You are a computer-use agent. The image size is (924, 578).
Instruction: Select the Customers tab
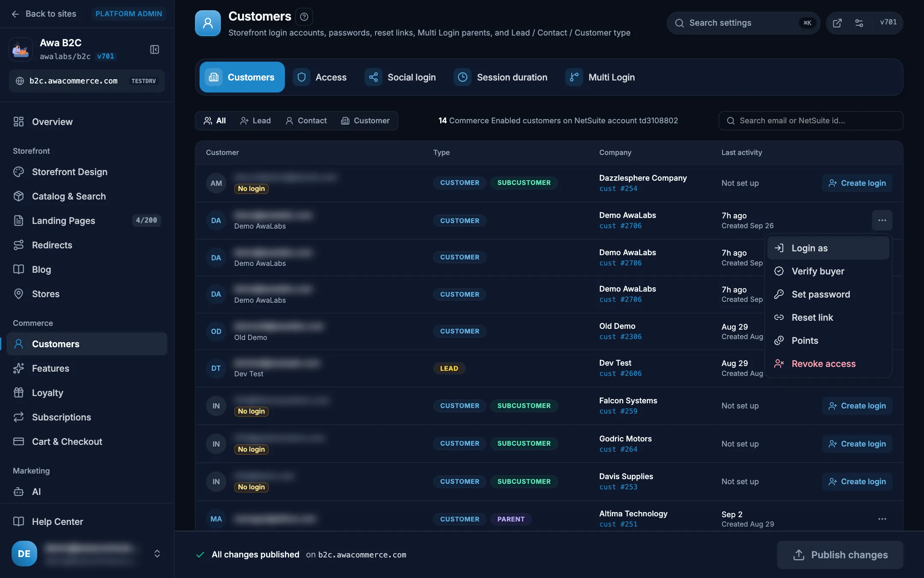tap(242, 77)
